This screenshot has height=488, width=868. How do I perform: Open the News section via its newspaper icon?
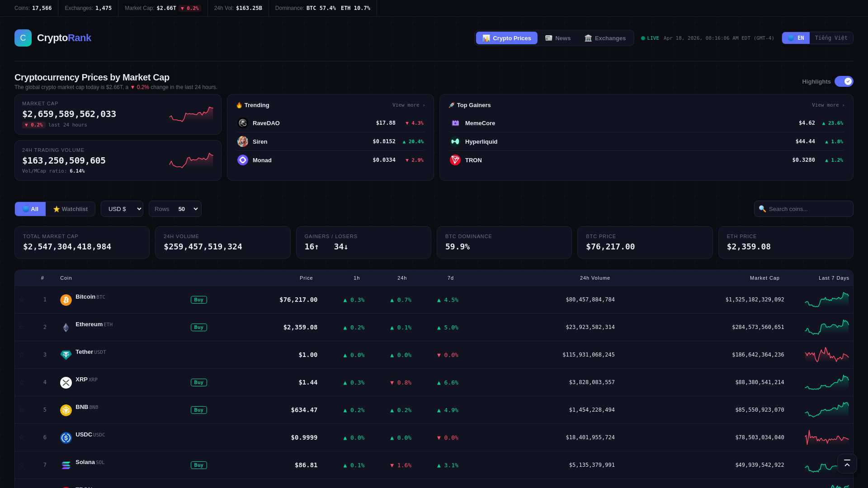pos(548,38)
